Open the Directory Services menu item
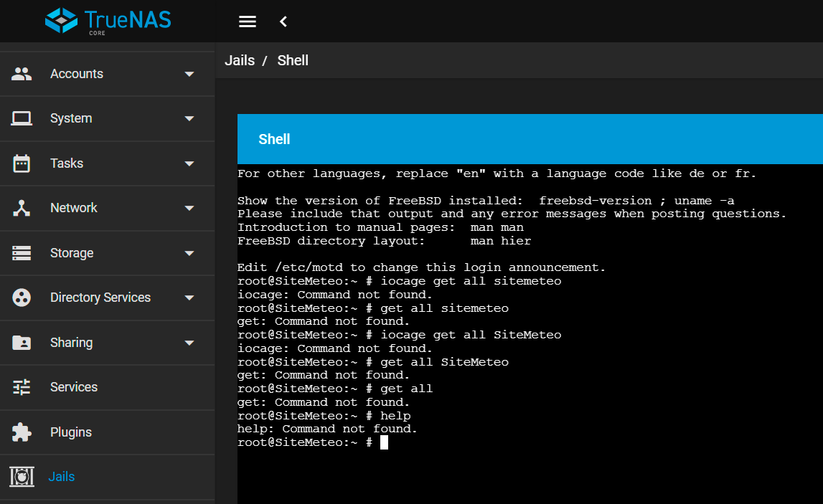 click(x=107, y=298)
